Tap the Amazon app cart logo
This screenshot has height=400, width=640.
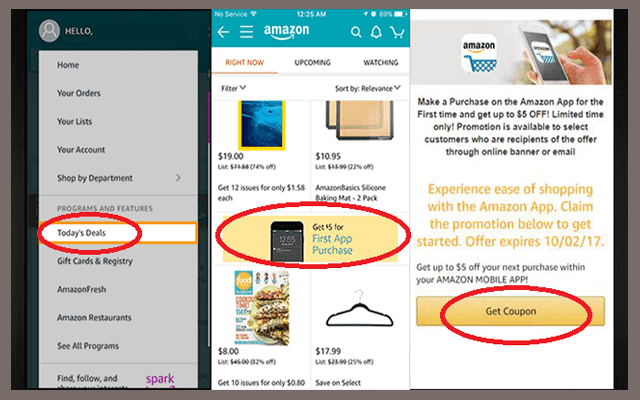tap(479, 54)
